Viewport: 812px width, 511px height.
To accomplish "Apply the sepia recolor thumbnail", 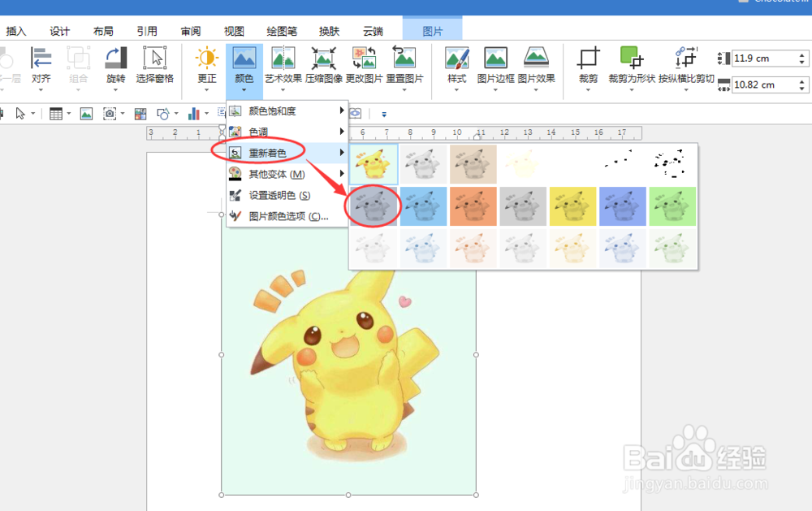I will click(473, 164).
